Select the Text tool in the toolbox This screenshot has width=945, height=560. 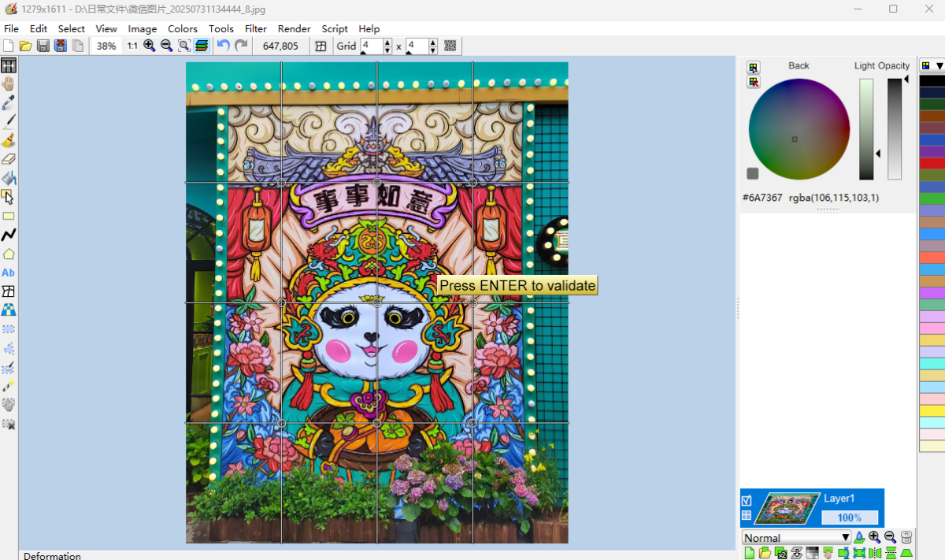click(x=9, y=273)
